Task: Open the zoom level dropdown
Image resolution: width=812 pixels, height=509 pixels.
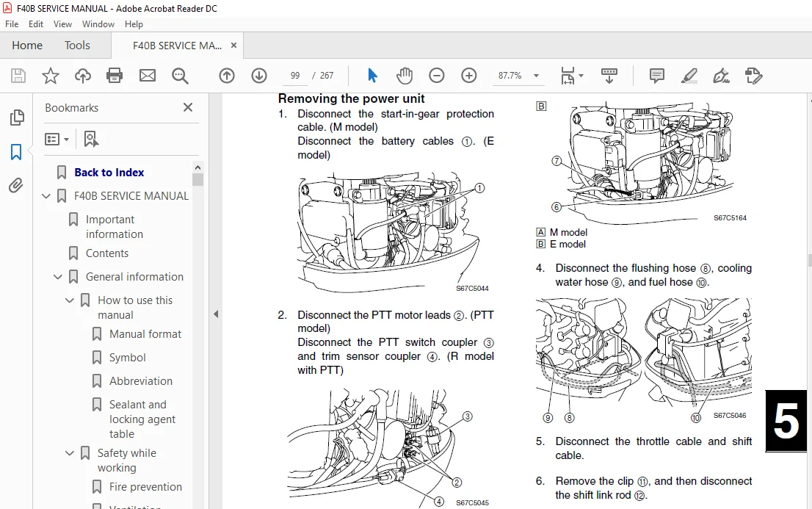Action: (x=537, y=76)
